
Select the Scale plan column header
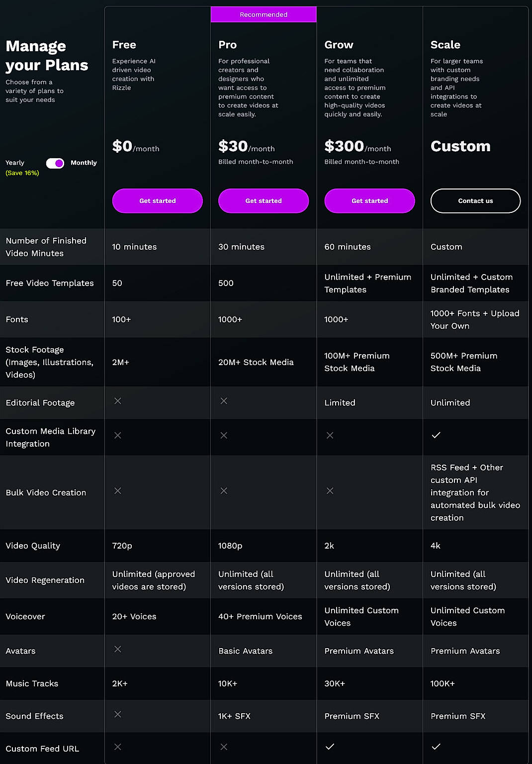[445, 45]
